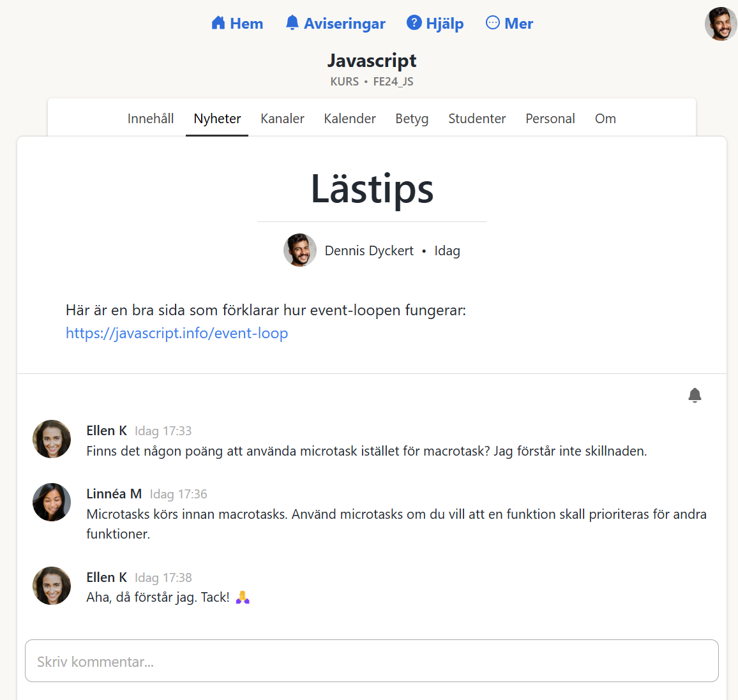Click the Hjälp question mark icon
The width and height of the screenshot is (738, 700).
click(414, 23)
